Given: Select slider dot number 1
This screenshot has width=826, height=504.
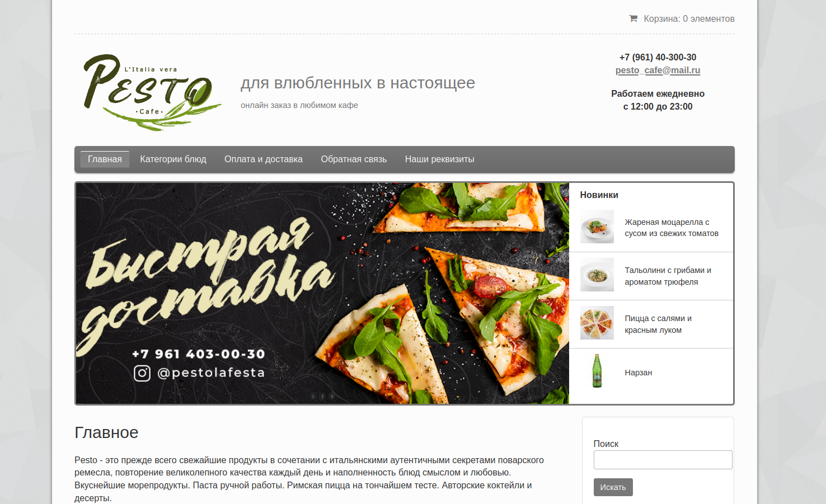Looking at the screenshot, I should point(313,396).
